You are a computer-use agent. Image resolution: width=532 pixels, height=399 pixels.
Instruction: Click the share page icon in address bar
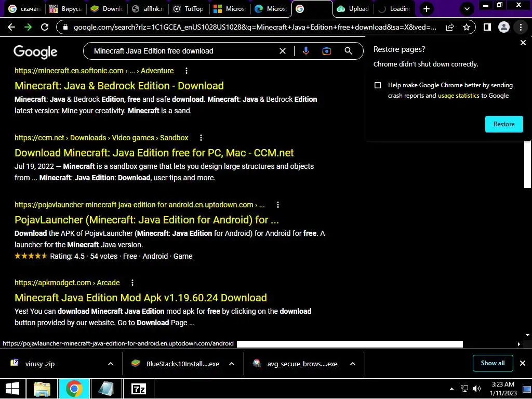point(450,27)
